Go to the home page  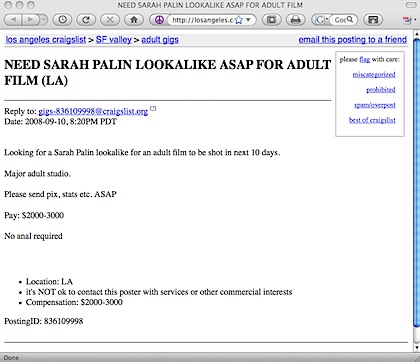point(134,20)
